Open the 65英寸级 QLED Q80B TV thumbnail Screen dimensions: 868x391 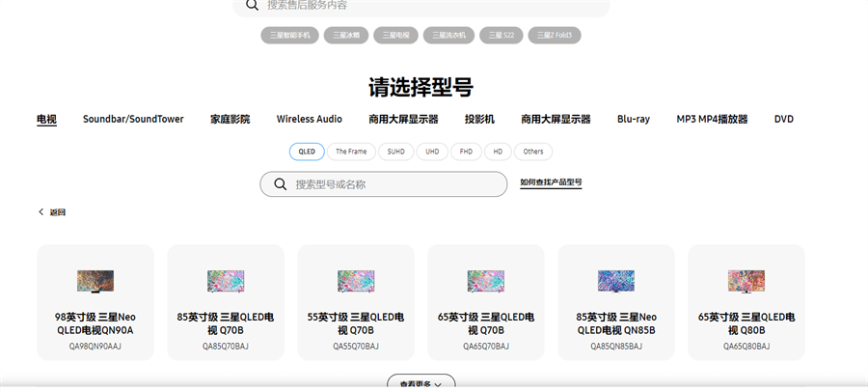746,281
